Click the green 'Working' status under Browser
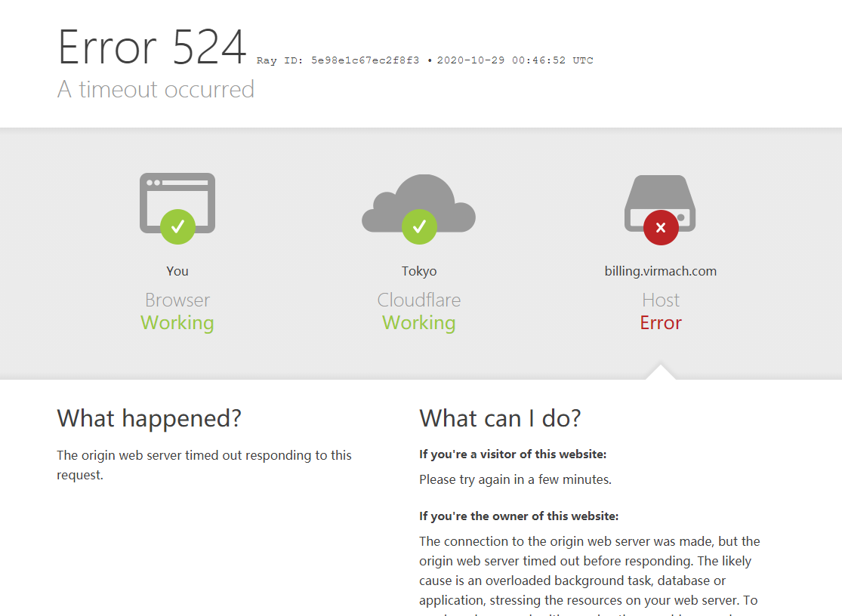The height and width of the screenshot is (616, 842). 177,323
